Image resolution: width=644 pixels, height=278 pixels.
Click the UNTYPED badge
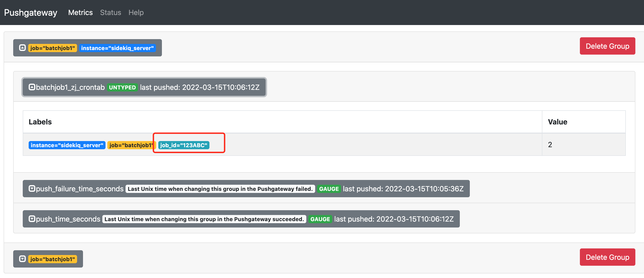click(122, 87)
